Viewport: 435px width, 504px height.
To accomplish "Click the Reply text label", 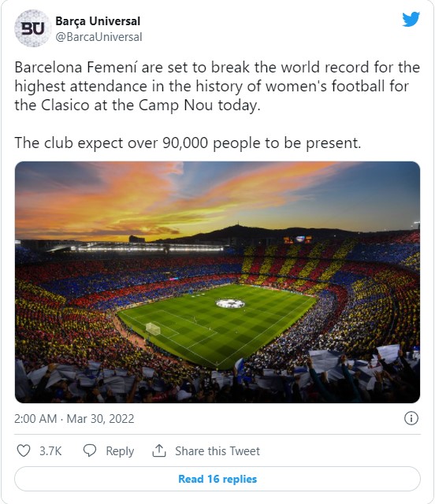I will point(120,451).
